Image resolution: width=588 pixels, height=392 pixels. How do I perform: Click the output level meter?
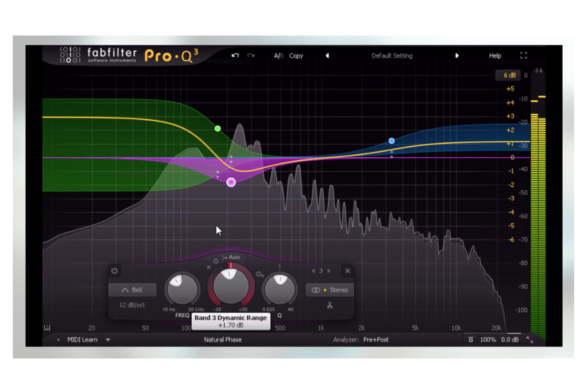tap(538, 206)
